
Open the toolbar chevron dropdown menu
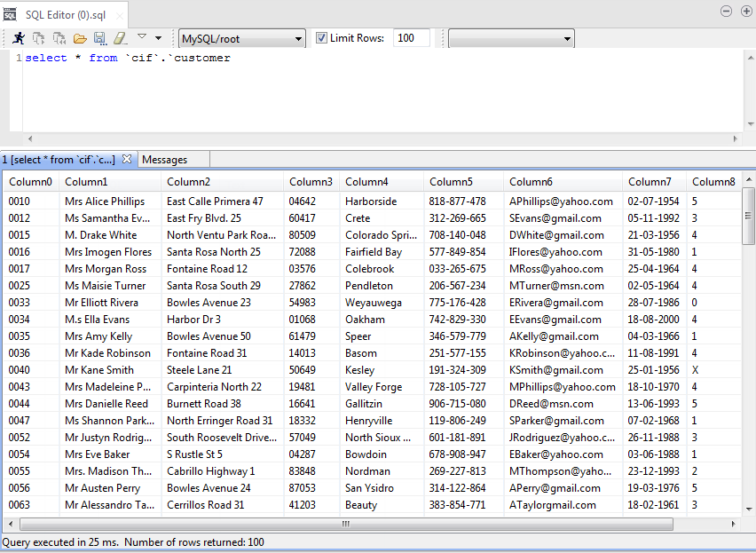(x=141, y=38)
